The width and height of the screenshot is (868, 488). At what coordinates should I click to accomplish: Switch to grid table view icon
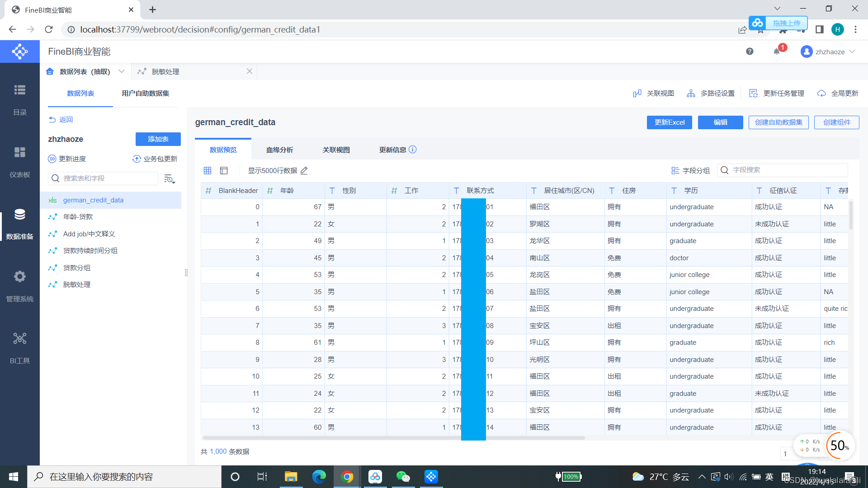point(208,170)
